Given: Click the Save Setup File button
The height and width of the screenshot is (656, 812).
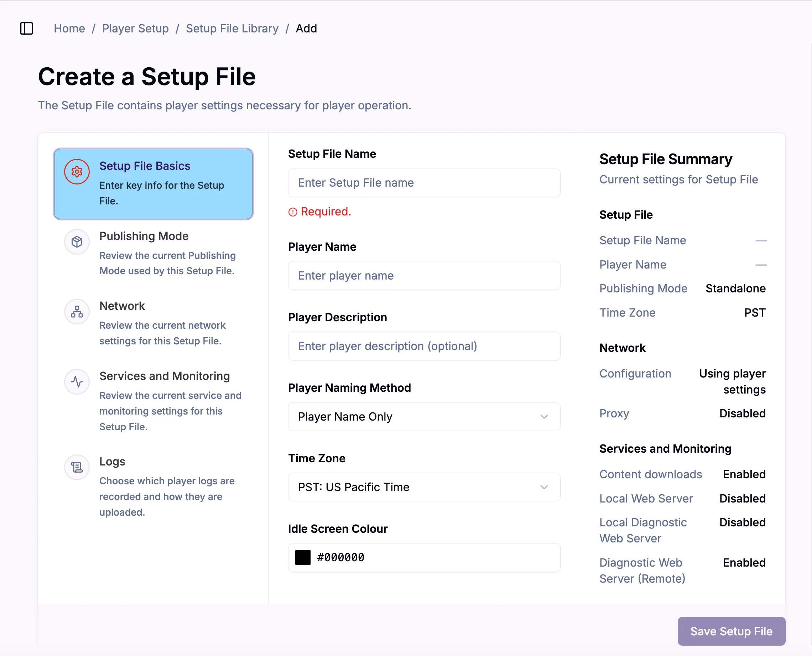Looking at the screenshot, I should (x=731, y=631).
